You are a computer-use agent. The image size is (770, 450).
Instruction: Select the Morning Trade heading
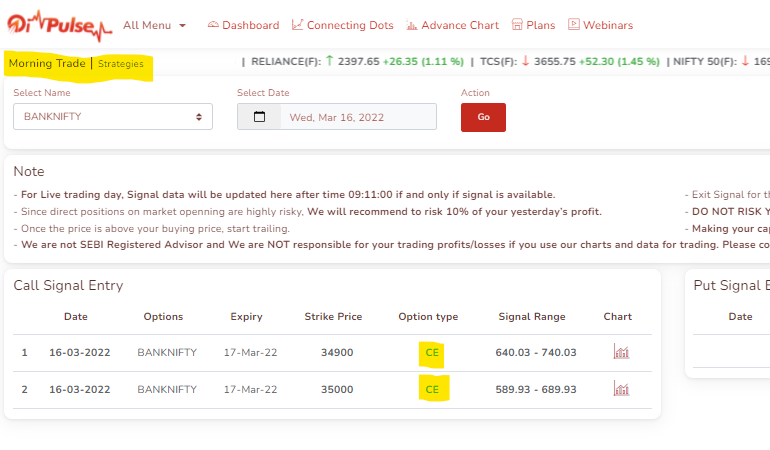[x=47, y=63]
